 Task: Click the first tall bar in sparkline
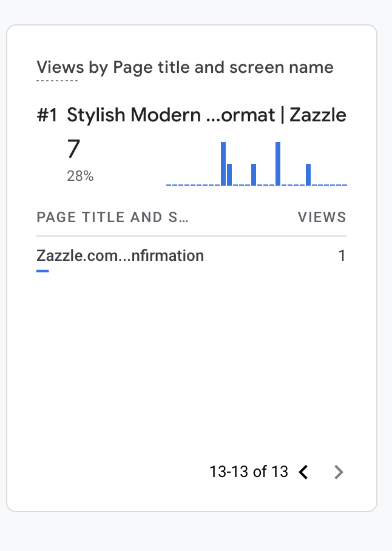pyautogui.click(x=223, y=163)
